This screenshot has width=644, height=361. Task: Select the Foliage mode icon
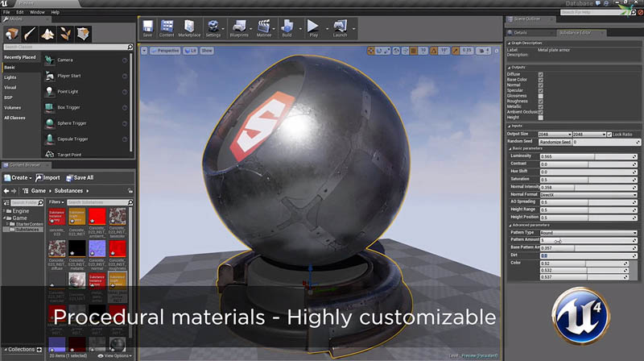pos(66,34)
